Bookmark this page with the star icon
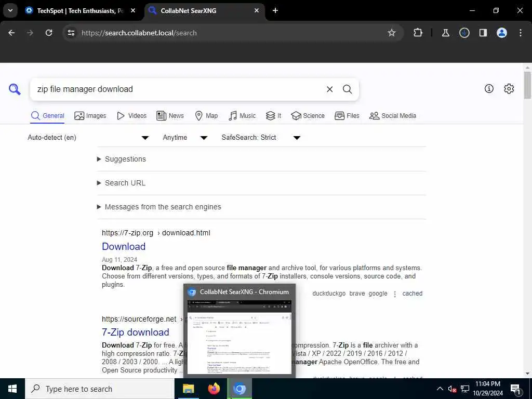 point(392,33)
